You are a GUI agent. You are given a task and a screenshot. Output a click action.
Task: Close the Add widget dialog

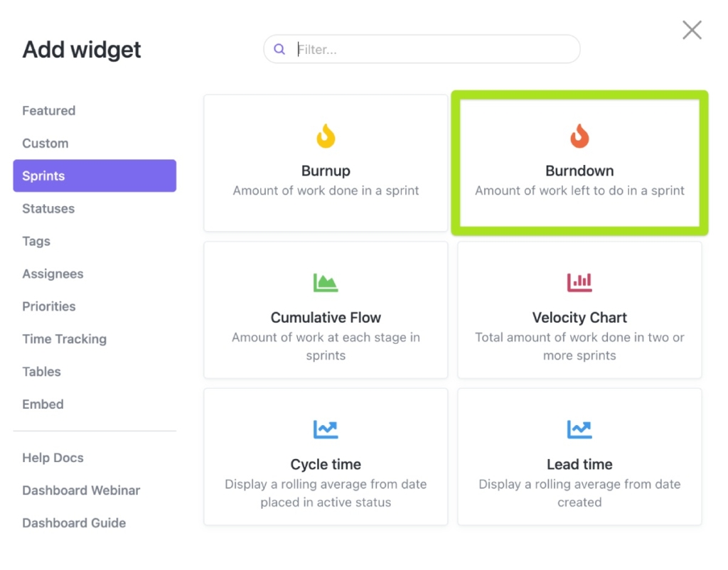coord(691,30)
